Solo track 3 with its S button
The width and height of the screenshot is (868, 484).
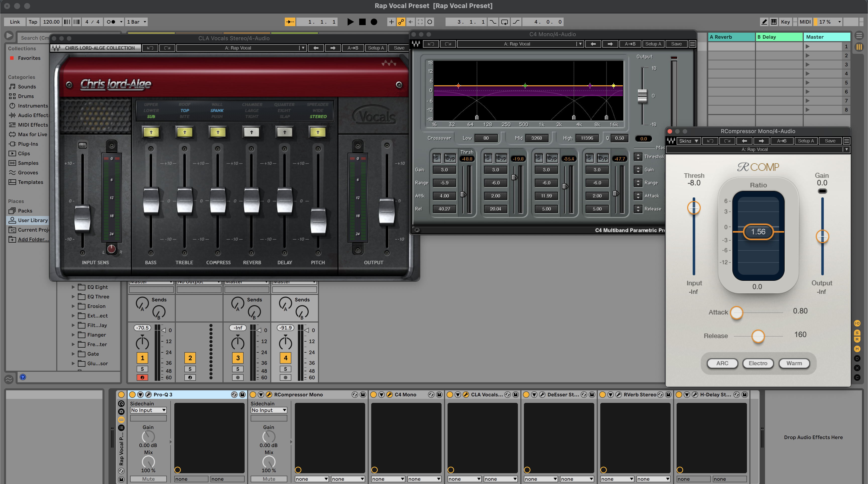238,369
